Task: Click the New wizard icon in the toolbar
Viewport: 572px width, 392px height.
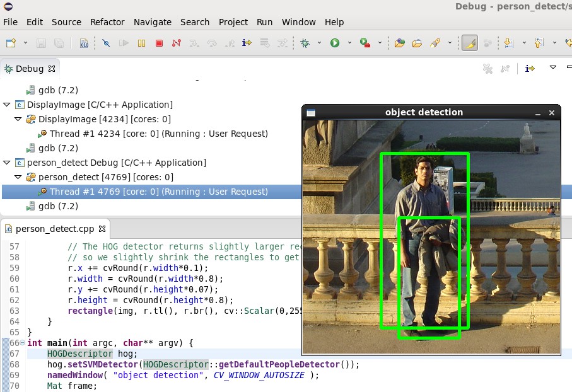Action: coord(11,43)
